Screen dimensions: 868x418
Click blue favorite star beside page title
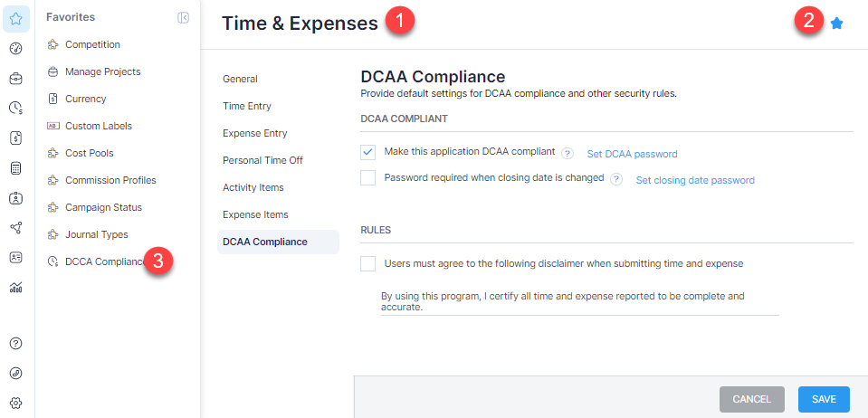[x=836, y=24]
